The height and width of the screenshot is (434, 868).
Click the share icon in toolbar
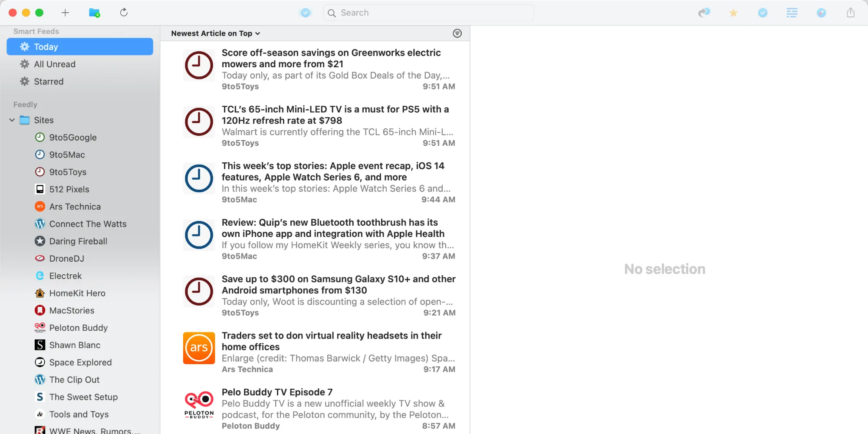tap(850, 13)
